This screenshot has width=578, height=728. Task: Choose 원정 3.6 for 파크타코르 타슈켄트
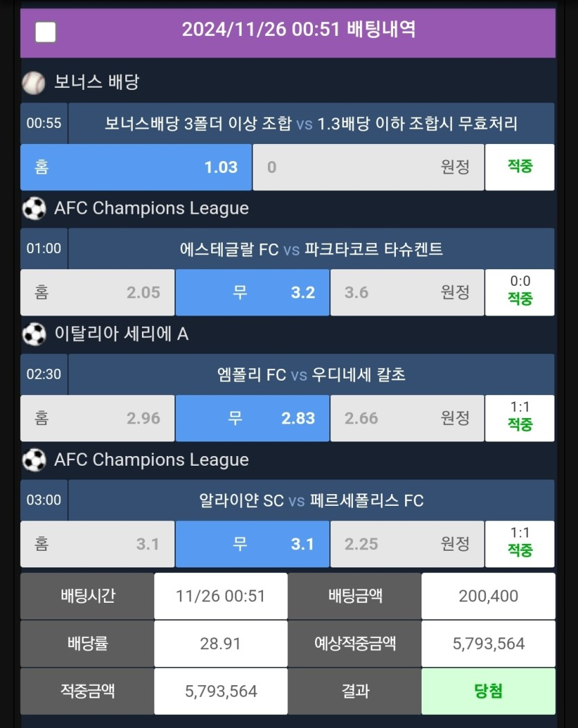[x=407, y=293]
